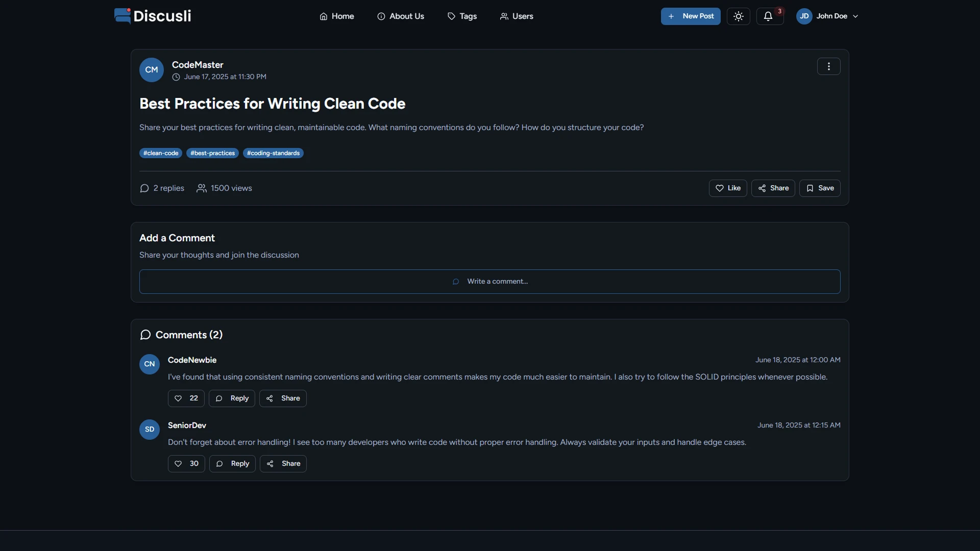The image size is (980, 551).
Task: Click June 18, 2025 at 12:15 AM timestamp
Action: pyautogui.click(x=799, y=425)
